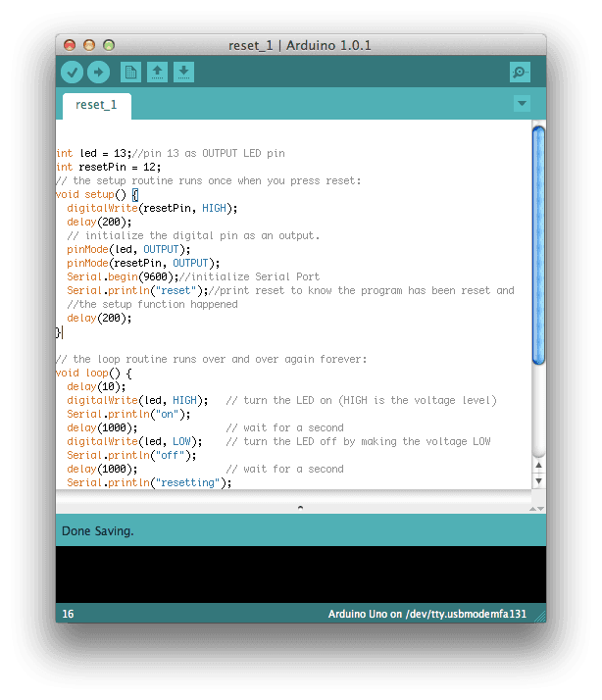This screenshot has width=602, height=700.
Task: Open the Serial Monitor magnifier icon
Action: click(x=520, y=72)
